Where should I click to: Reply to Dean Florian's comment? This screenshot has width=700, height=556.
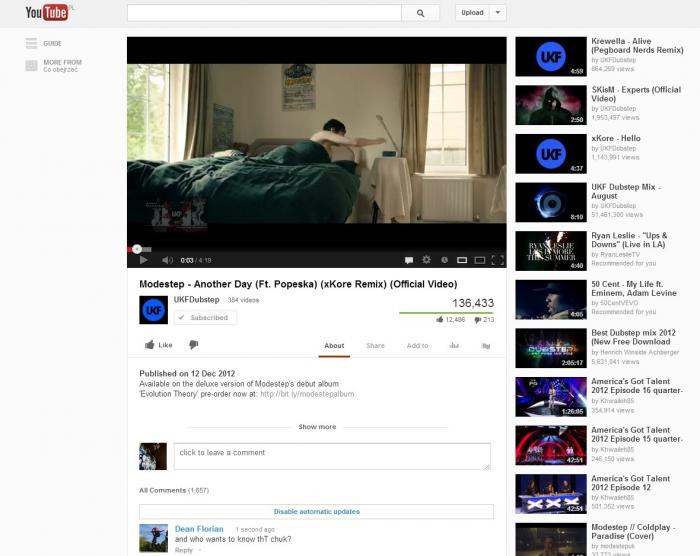(183, 550)
